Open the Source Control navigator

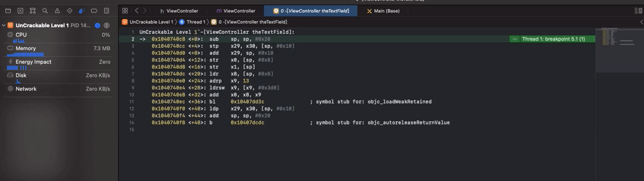pyautogui.click(x=20, y=11)
